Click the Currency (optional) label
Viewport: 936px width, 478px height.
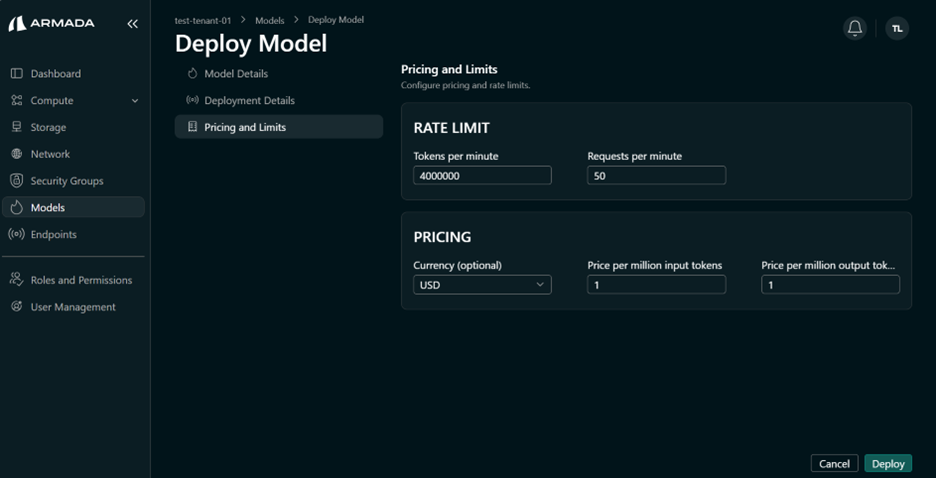pyautogui.click(x=458, y=265)
